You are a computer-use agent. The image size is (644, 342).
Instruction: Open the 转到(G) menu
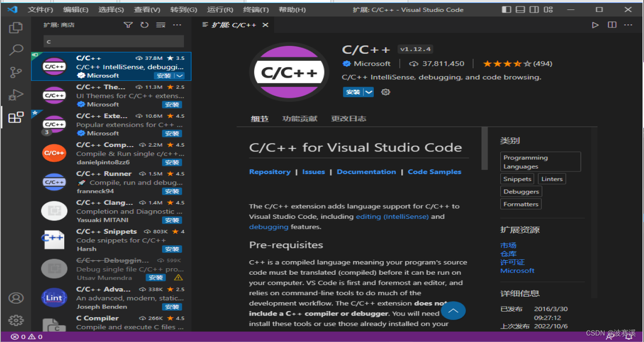pyautogui.click(x=183, y=9)
